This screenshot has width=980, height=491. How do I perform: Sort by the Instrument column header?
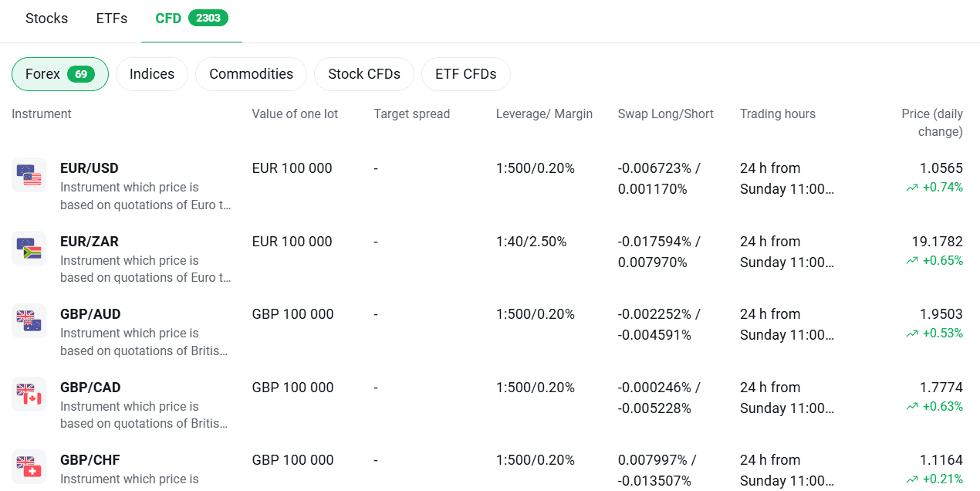point(41,113)
